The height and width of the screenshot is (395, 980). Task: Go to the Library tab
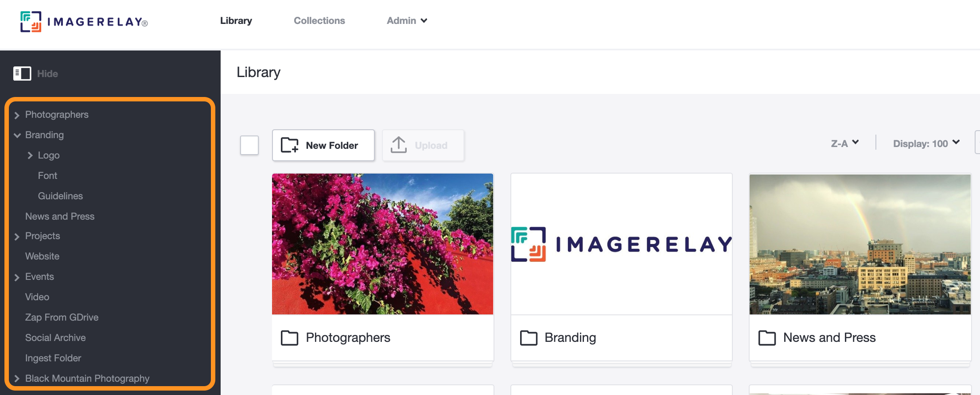236,21
